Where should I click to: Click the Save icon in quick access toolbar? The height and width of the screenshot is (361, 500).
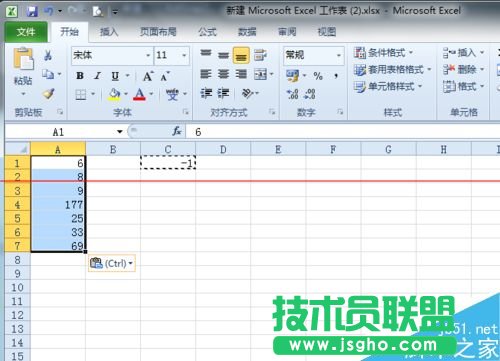click(x=32, y=12)
